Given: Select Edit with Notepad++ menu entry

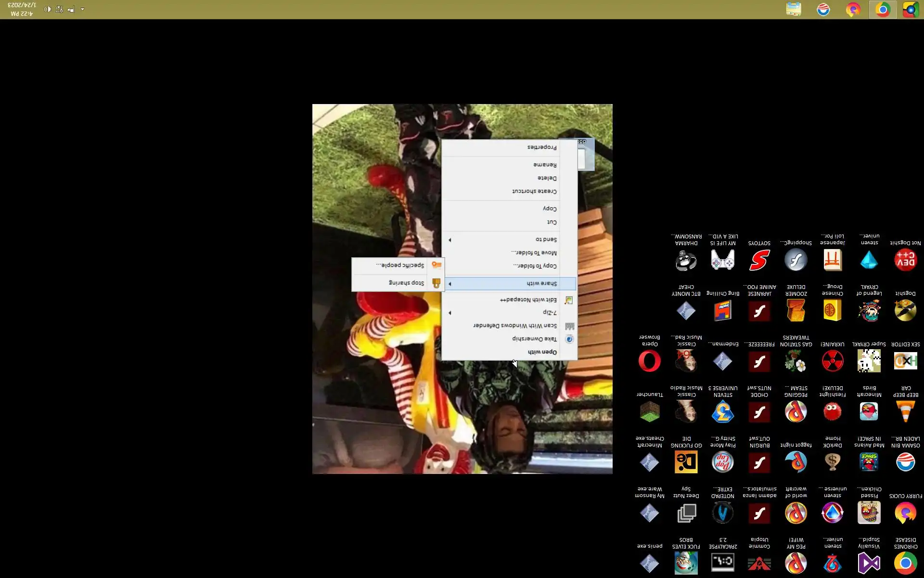Looking at the screenshot, I should pos(528,300).
